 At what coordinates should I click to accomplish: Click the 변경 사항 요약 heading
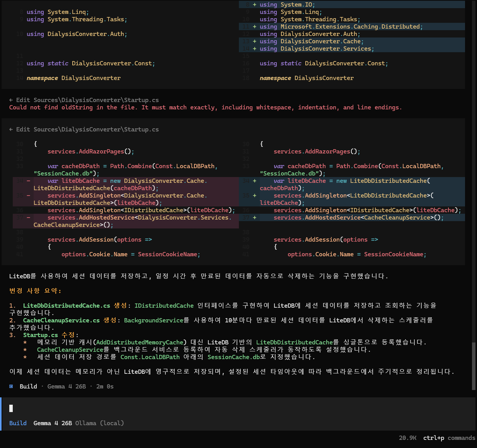35,291
